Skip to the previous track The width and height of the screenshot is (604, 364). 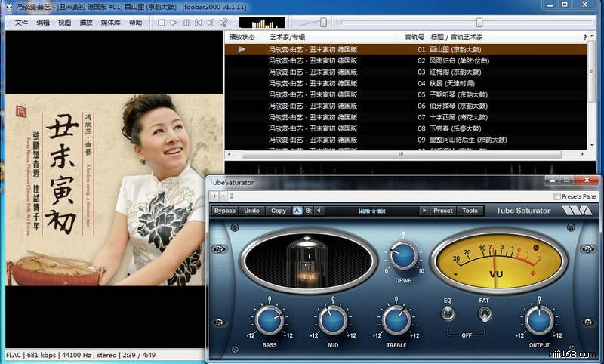pyautogui.click(x=199, y=23)
